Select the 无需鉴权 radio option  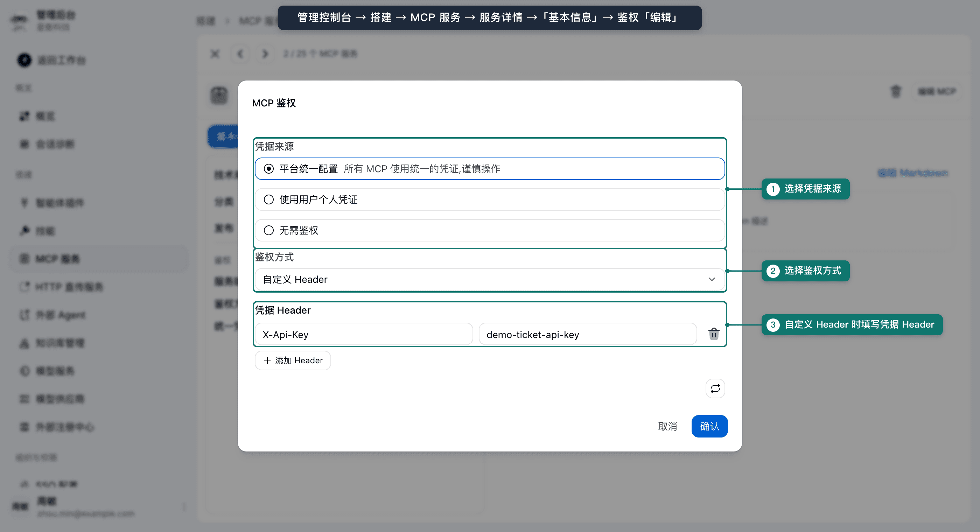(489, 230)
